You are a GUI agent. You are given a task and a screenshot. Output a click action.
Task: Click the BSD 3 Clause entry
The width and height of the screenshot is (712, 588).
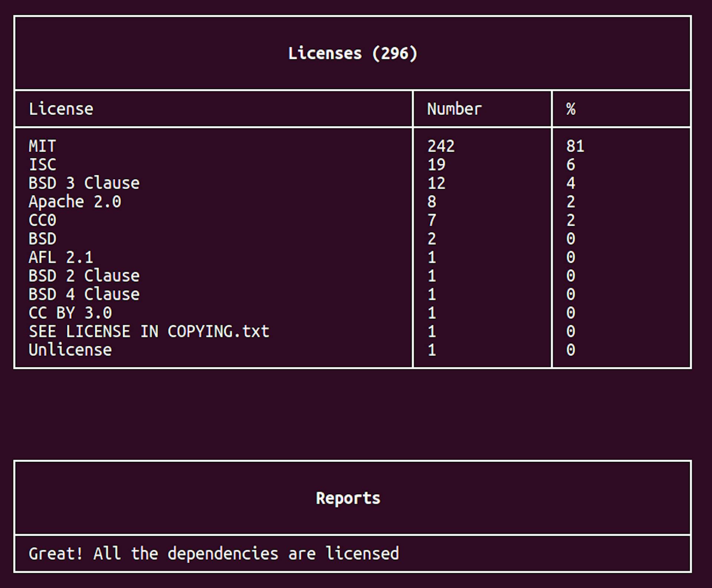[x=84, y=183]
